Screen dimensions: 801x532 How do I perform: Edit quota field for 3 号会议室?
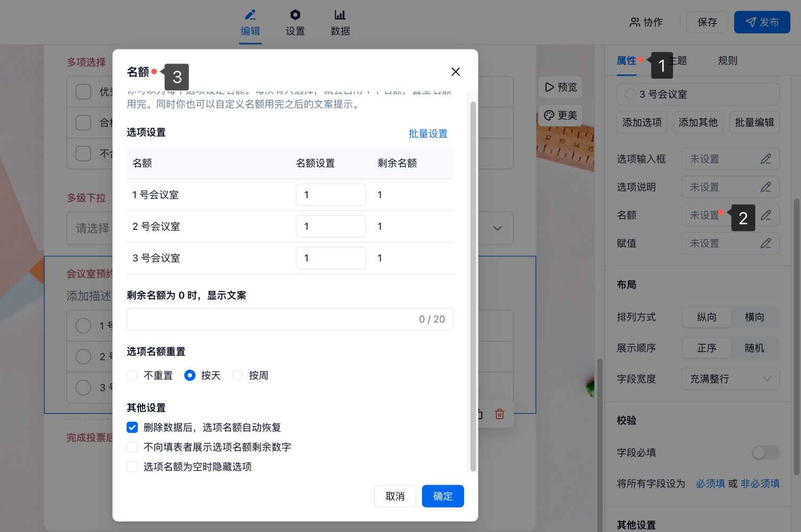331,259
